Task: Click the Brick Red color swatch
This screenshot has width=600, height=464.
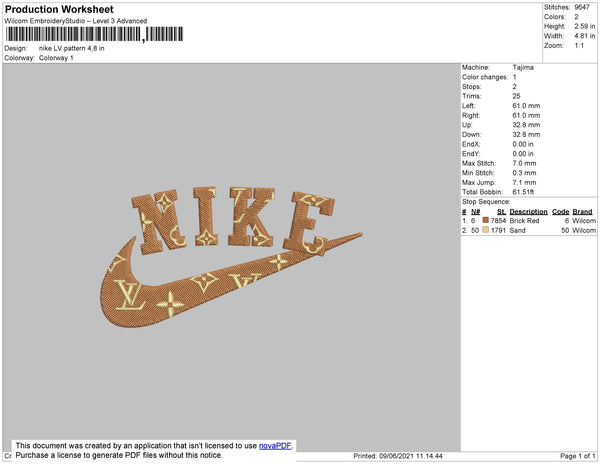Action: 486,220
